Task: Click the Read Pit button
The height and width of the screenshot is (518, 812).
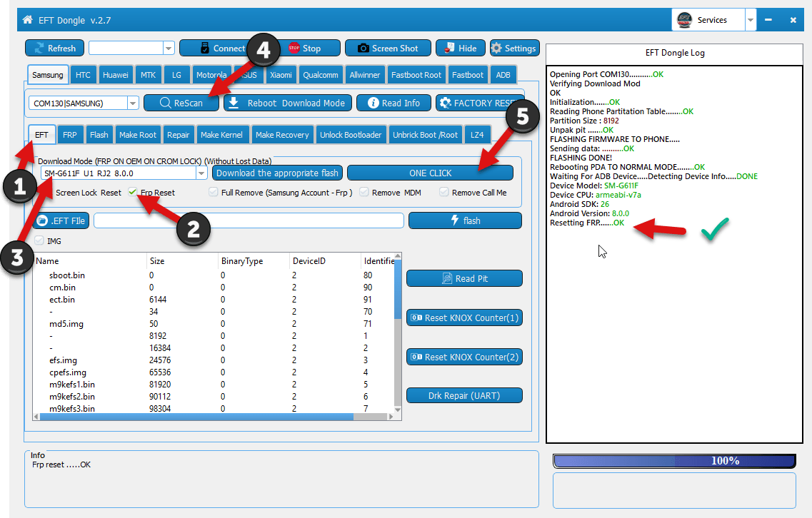Action: point(464,278)
